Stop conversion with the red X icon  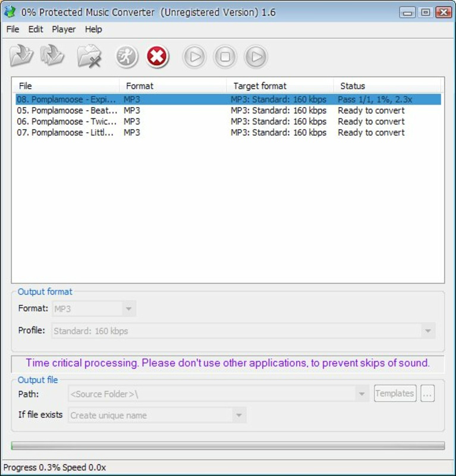[157, 57]
